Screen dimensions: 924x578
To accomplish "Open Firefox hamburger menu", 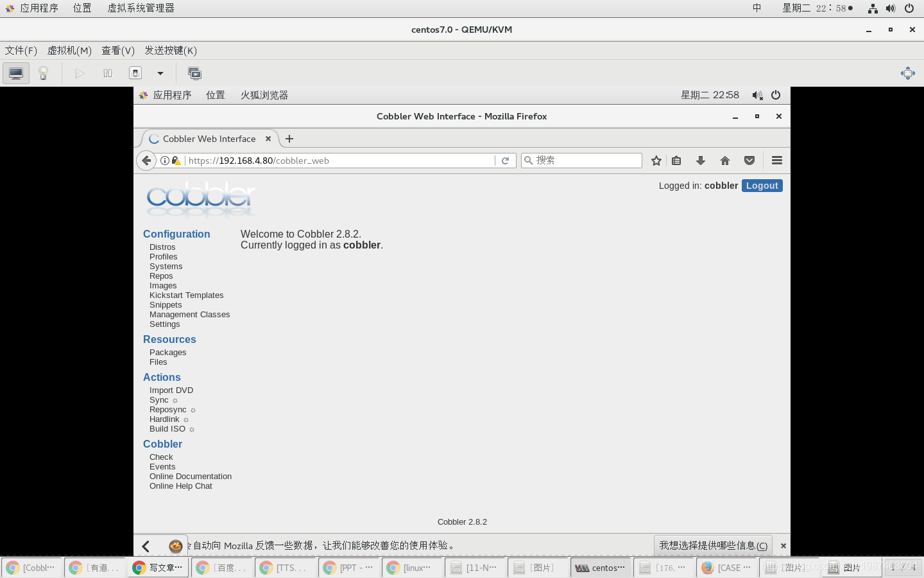I will pyautogui.click(x=777, y=161).
